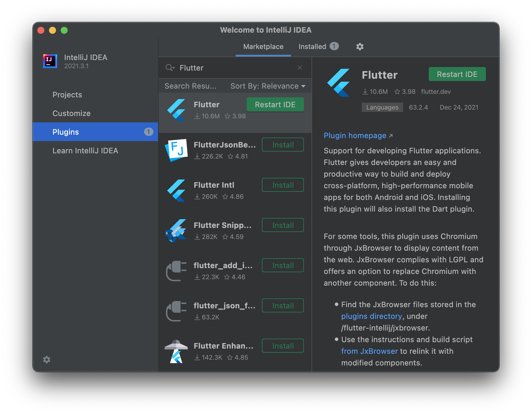This screenshot has height=415, width=532.
Task: Select the Flutter Intl plugin icon
Action: click(x=176, y=191)
